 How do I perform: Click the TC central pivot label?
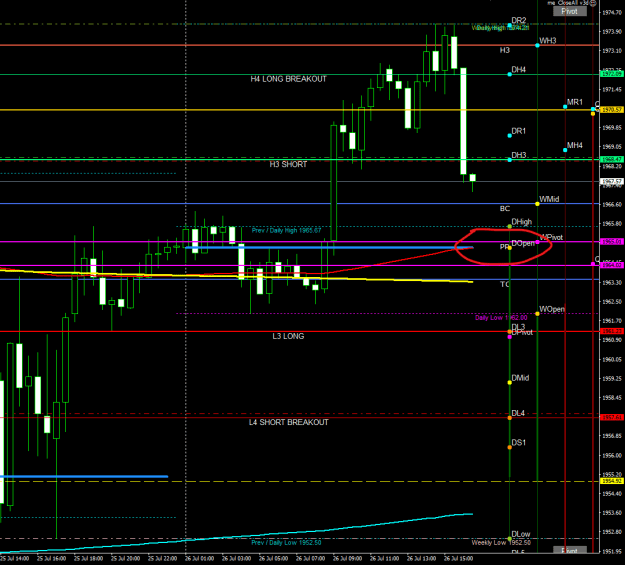505,284
